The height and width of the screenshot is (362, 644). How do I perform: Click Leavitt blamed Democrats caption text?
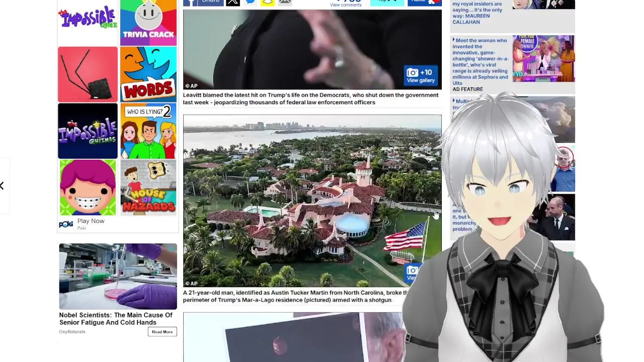pyautogui.click(x=310, y=99)
